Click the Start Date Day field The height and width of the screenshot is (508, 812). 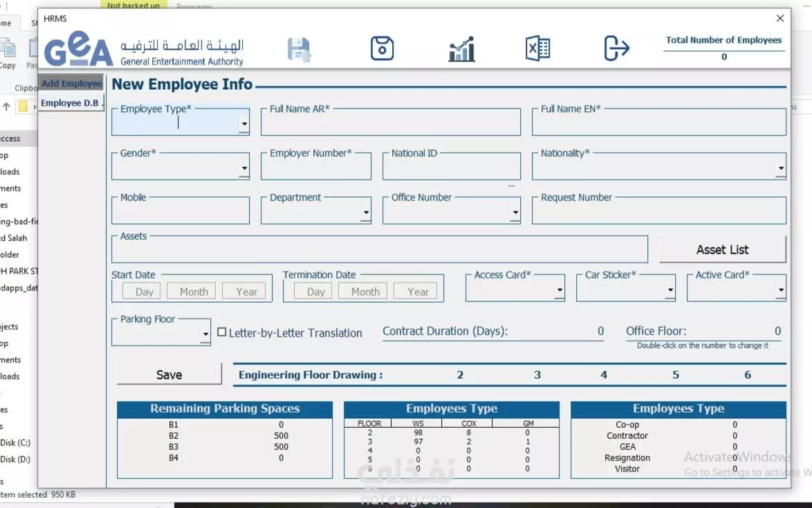141,291
